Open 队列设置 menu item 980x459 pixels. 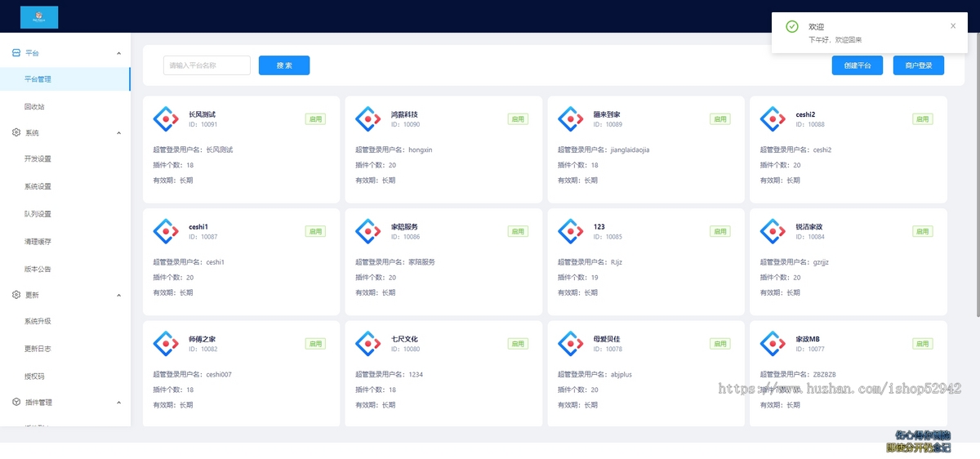[x=65, y=214]
